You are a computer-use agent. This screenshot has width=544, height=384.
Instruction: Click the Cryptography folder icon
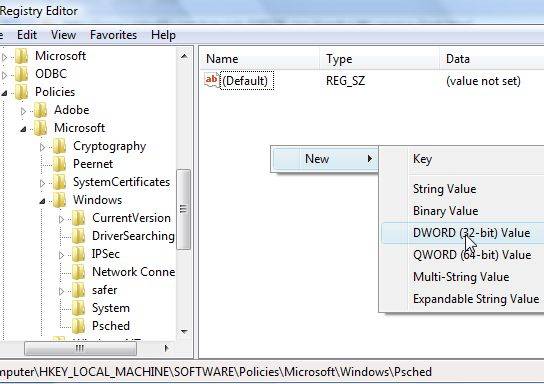click(60, 146)
